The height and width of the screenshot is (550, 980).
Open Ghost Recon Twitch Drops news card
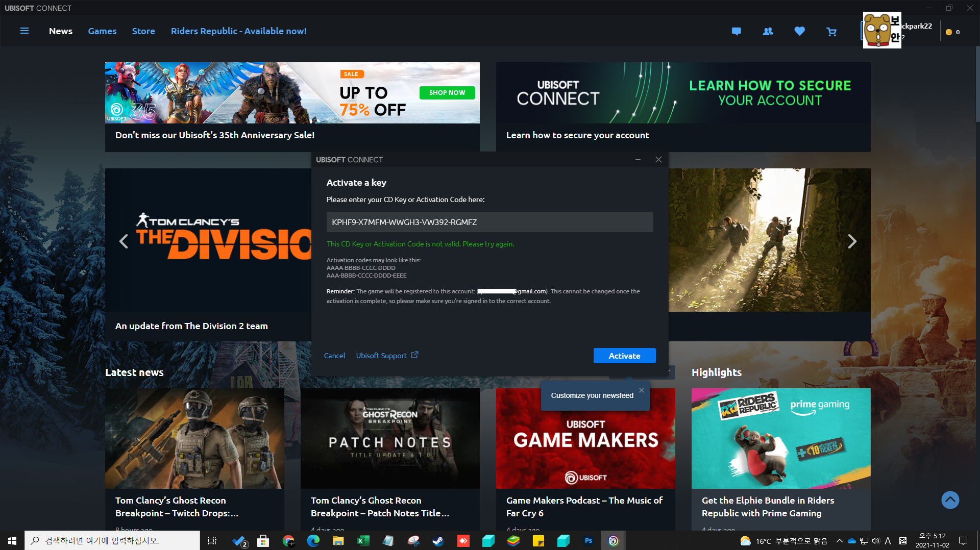194,459
